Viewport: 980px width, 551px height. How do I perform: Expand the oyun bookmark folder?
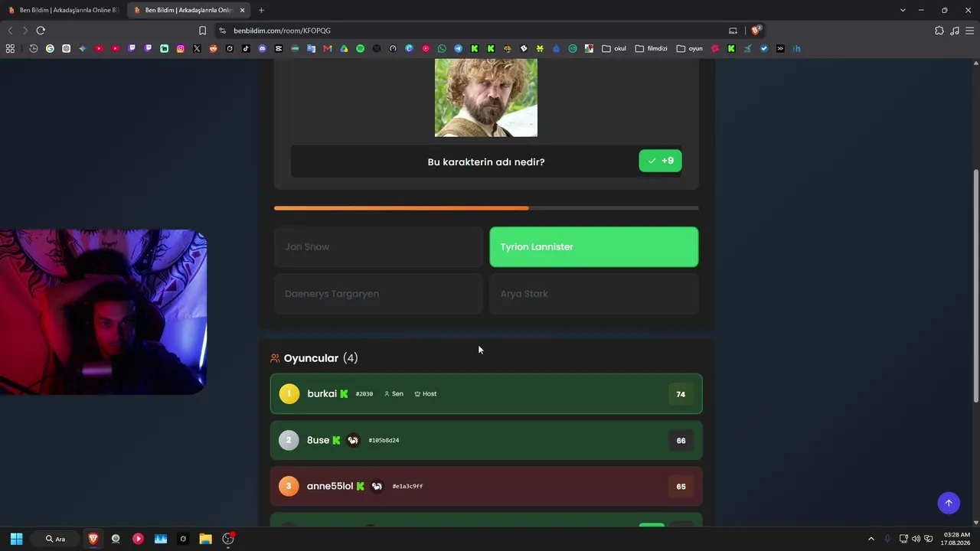[x=689, y=48]
